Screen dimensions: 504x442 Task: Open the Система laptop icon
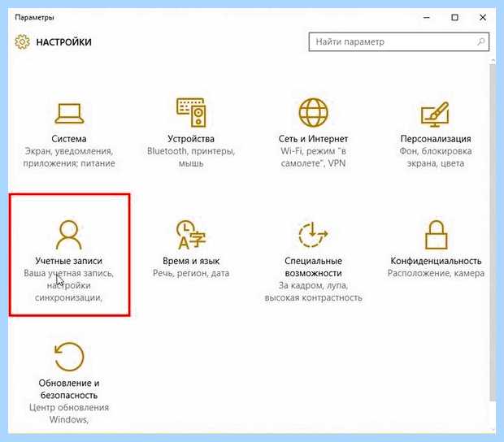pyautogui.click(x=69, y=114)
